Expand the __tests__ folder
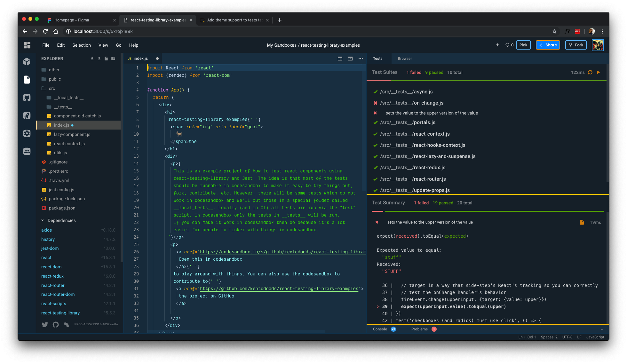The width and height of the screenshot is (627, 364). [63, 107]
